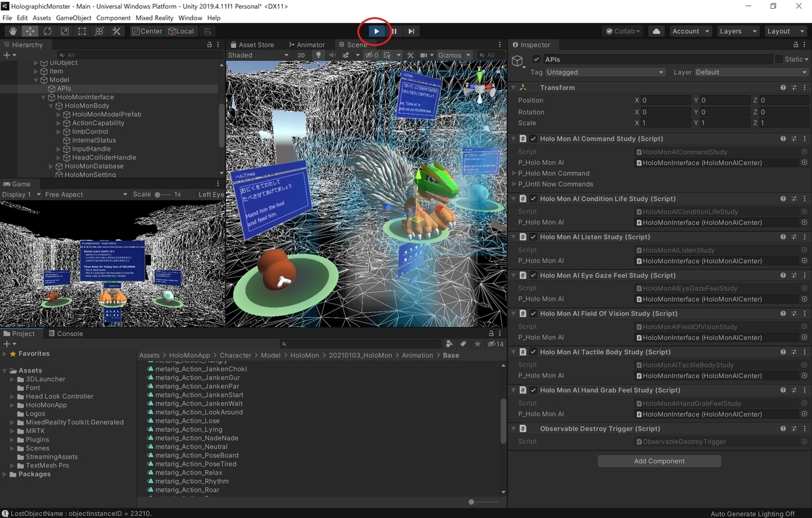Open the Tag dropdown showing Untagged
The image size is (812, 518).
point(606,72)
